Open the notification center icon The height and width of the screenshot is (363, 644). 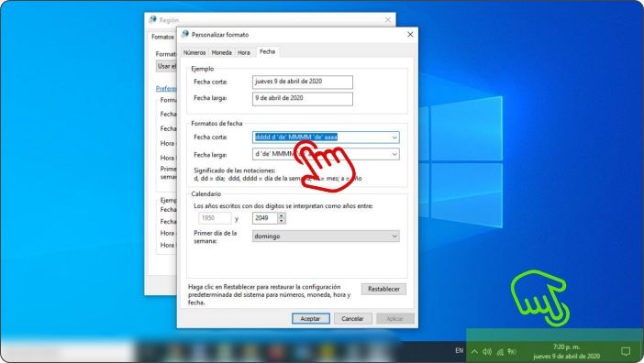click(x=625, y=351)
